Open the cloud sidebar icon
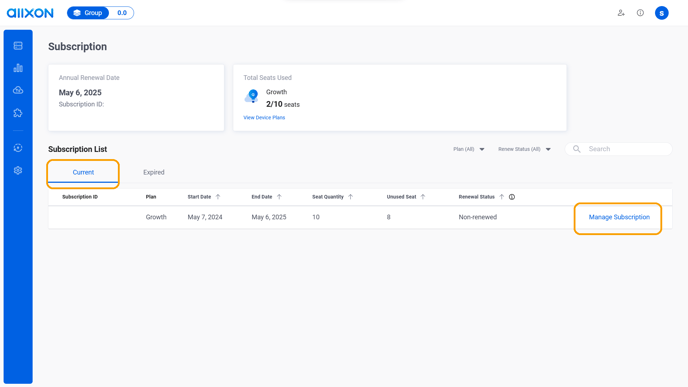The width and height of the screenshot is (688, 387). tap(18, 90)
